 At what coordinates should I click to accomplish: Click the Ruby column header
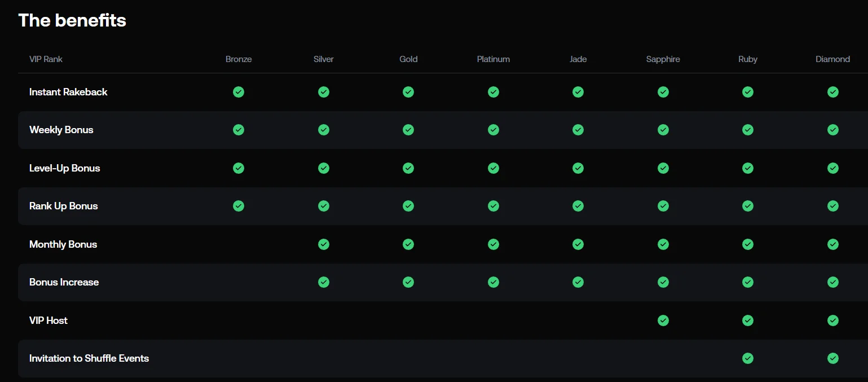pyautogui.click(x=748, y=59)
